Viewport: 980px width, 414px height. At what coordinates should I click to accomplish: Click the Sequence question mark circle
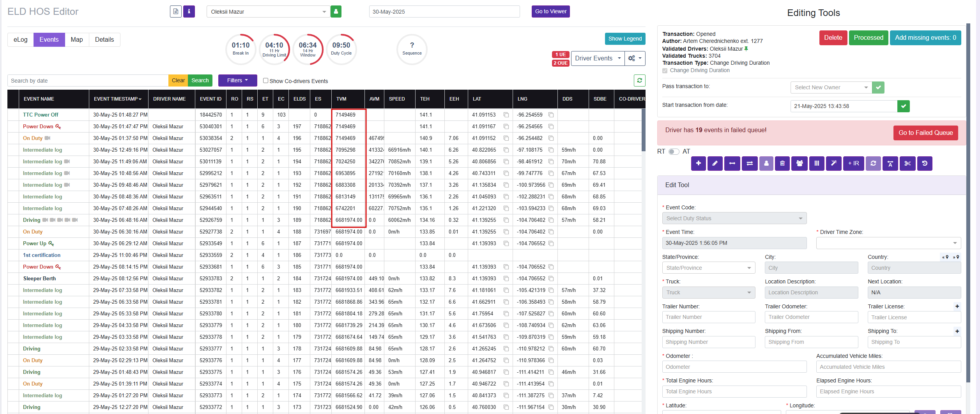[412, 49]
